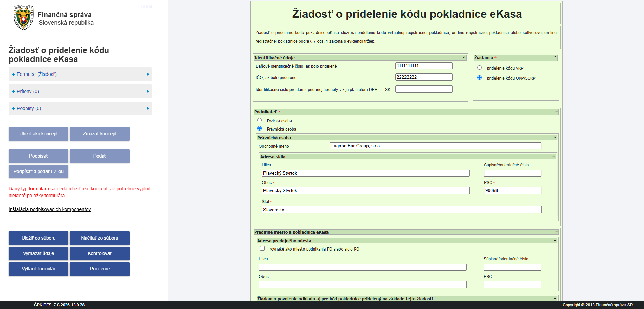Screen dimensions: 644x309
Task: Edit the PSČ field containing 90068
Action: 512,191
